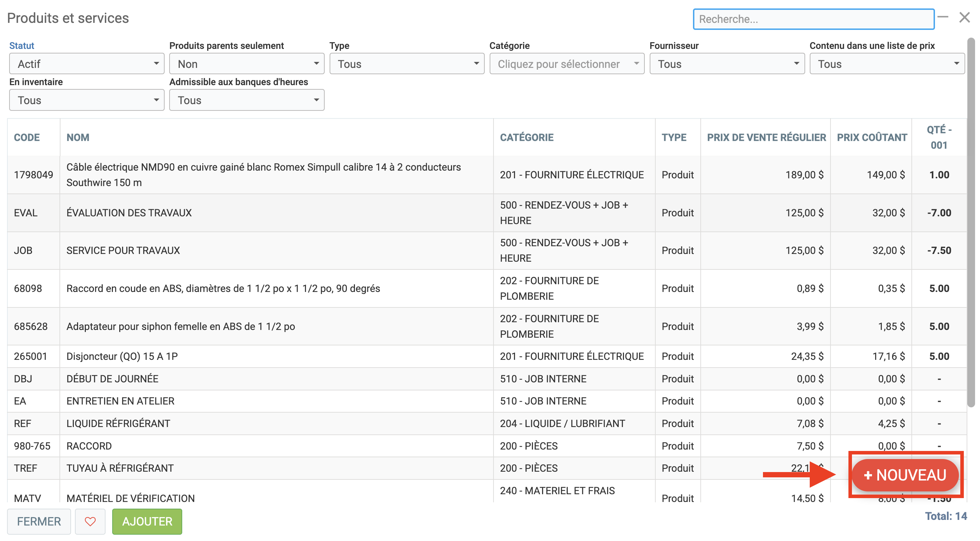
Task: Select the Disjoncteur (QO) 15 A 1P row
Action: tap(122, 356)
